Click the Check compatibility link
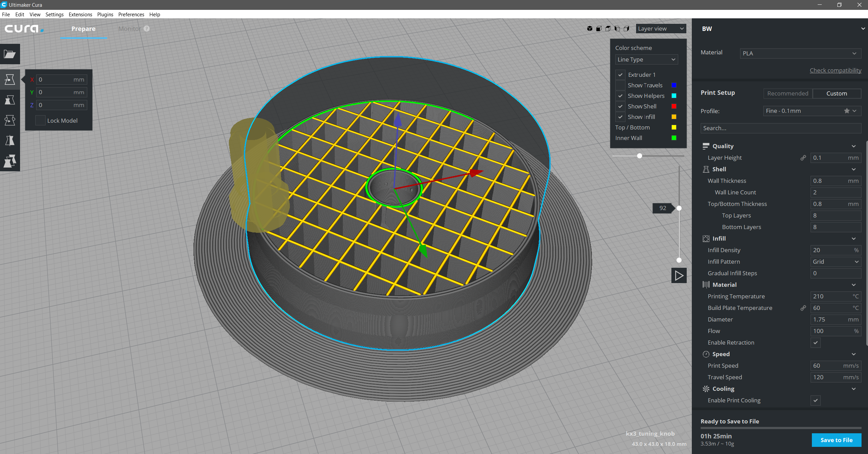868x454 pixels. click(x=835, y=70)
